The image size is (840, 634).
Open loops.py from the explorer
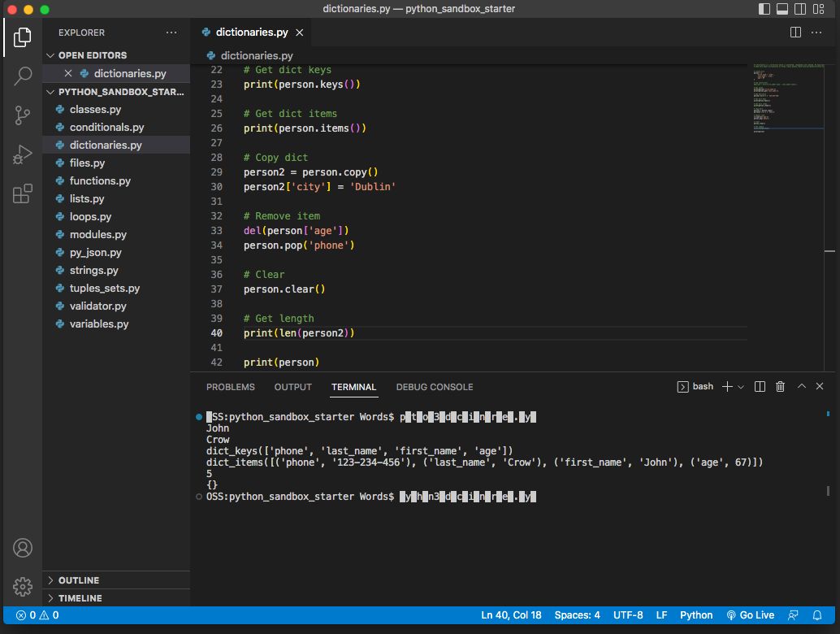90,217
